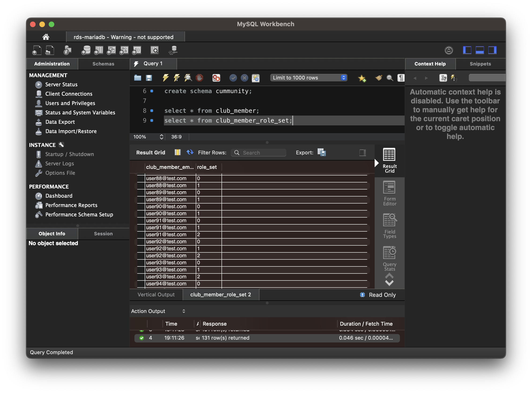The height and width of the screenshot is (393, 532).
Task: Search table data toolbar icon
Action: point(155,50)
